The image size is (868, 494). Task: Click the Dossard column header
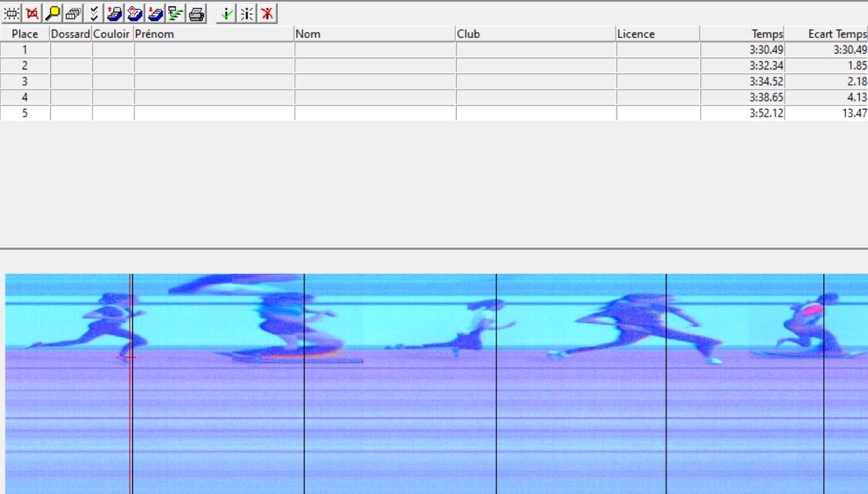[x=71, y=34]
